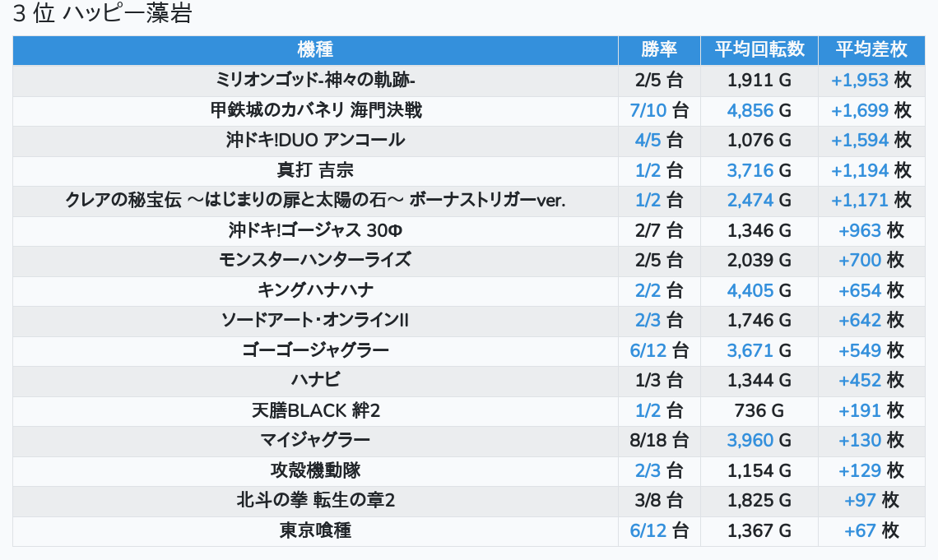Click the キングハナハナ row

pos(469,290)
